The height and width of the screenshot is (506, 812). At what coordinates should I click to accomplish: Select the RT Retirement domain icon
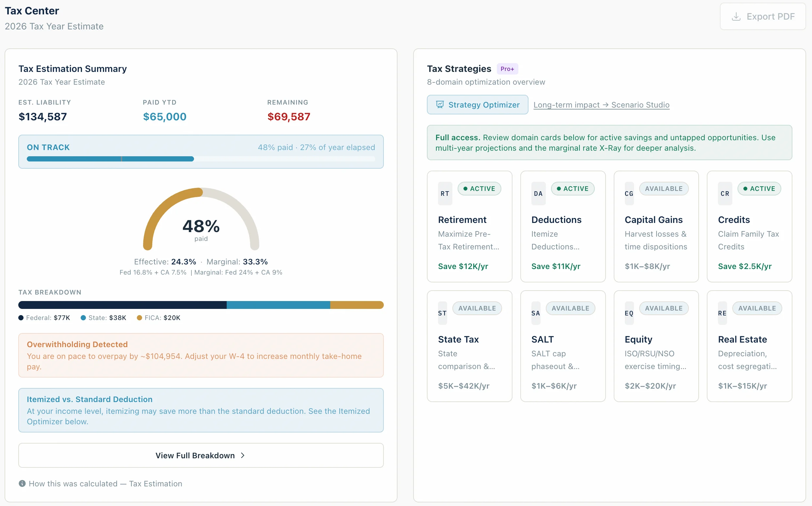[x=445, y=194]
